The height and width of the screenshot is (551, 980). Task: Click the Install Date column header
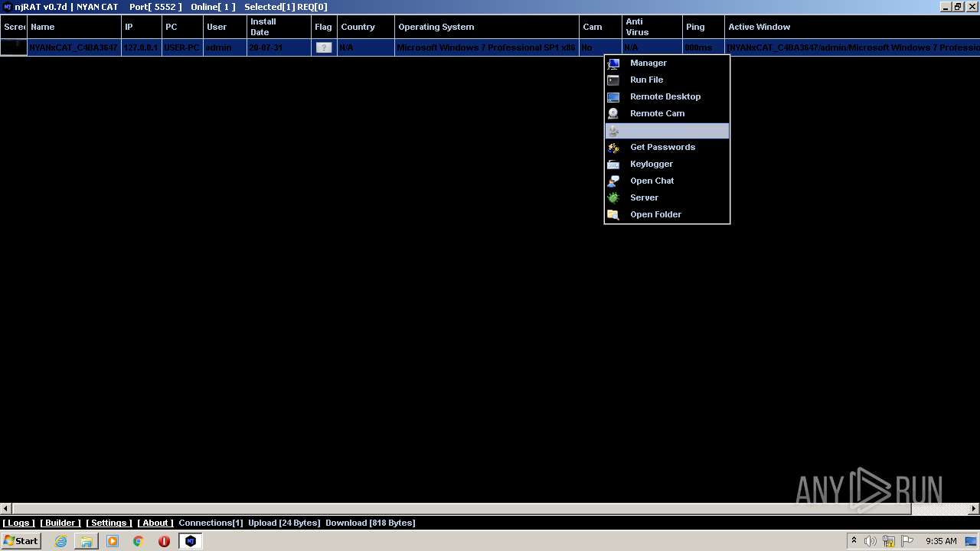tap(279, 27)
